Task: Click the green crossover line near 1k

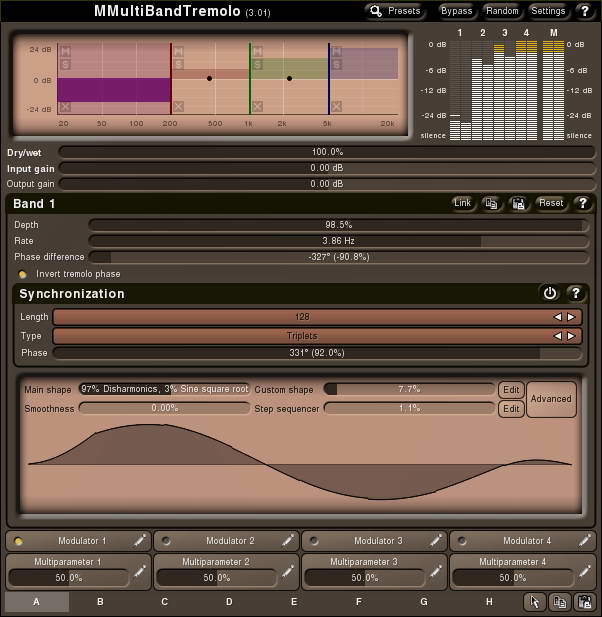Action: tap(250, 79)
